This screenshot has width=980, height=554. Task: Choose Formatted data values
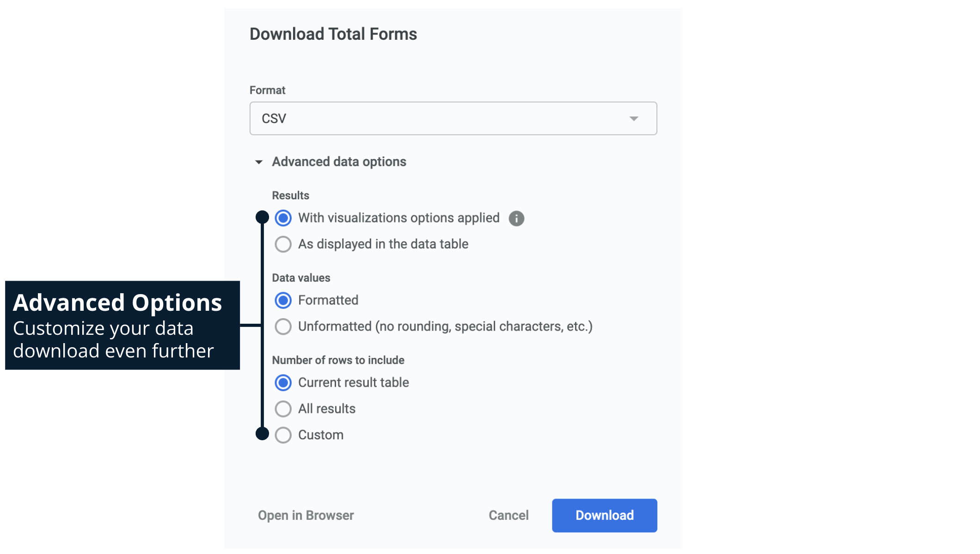pos(283,301)
